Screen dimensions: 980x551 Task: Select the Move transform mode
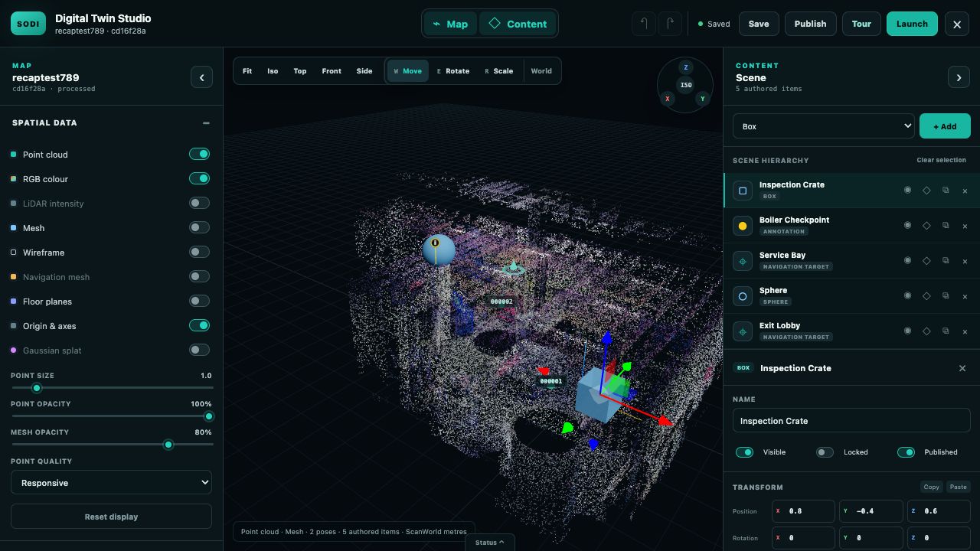click(407, 71)
